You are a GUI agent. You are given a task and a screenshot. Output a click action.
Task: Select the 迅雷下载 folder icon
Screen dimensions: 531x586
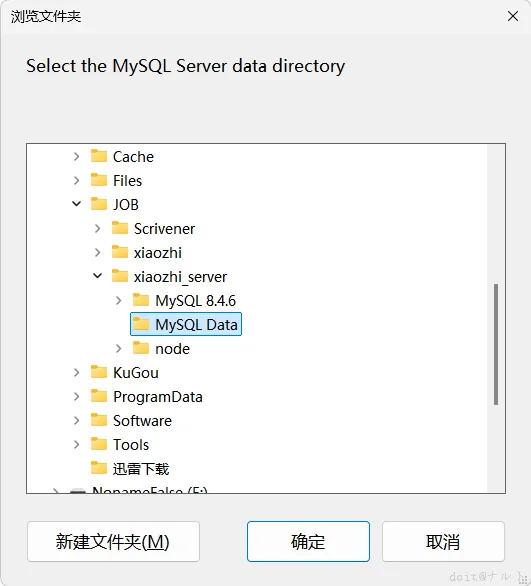pyautogui.click(x=99, y=468)
